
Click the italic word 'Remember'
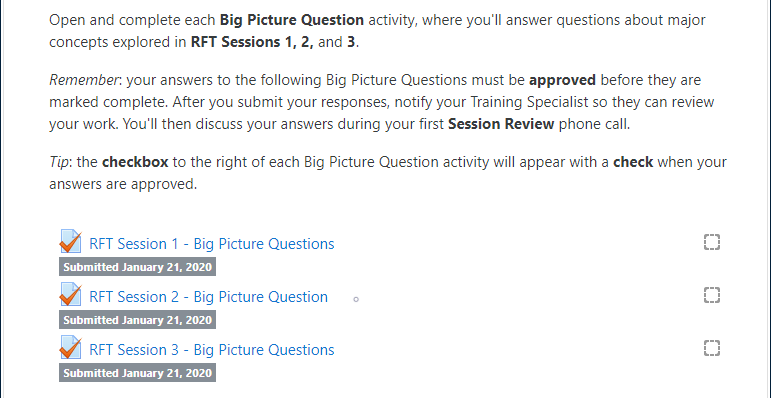point(84,80)
